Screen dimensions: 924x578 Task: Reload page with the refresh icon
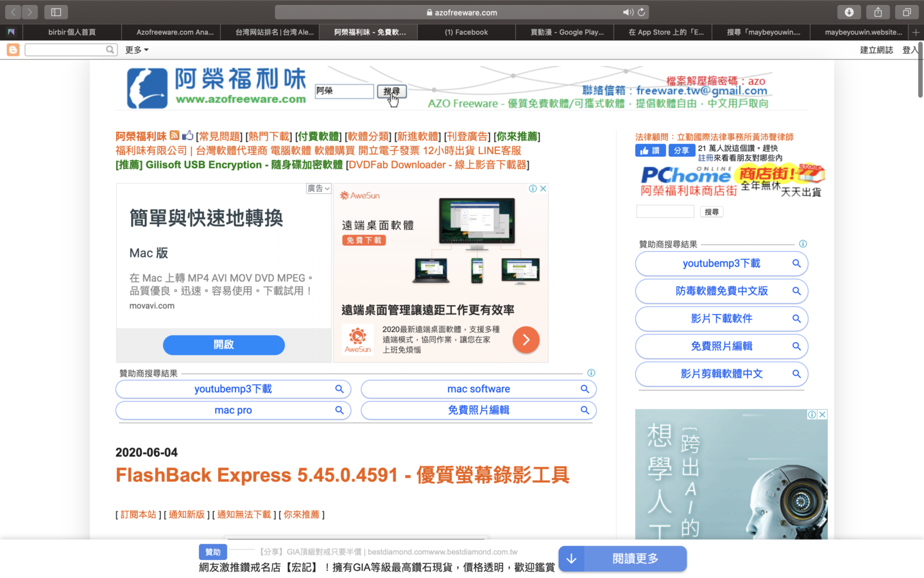641,12
